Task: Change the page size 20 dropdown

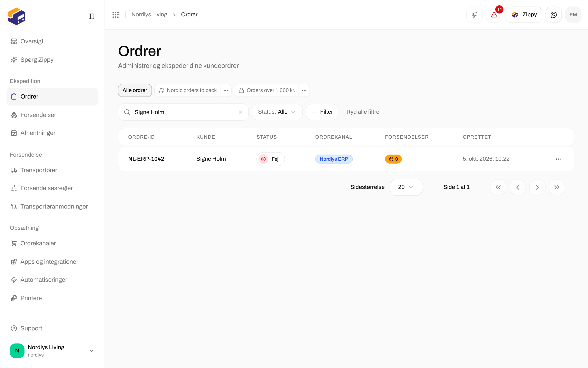Action: tap(406, 187)
